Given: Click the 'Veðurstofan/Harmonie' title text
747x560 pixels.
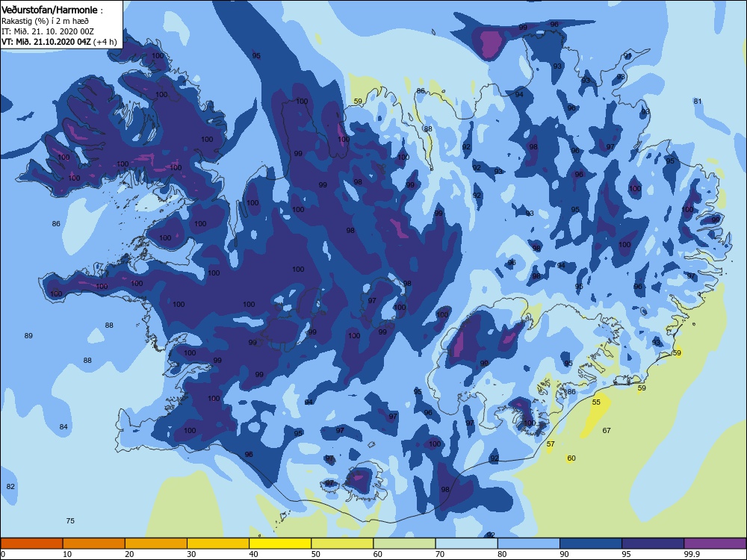Looking at the screenshot, I should click(x=49, y=10).
